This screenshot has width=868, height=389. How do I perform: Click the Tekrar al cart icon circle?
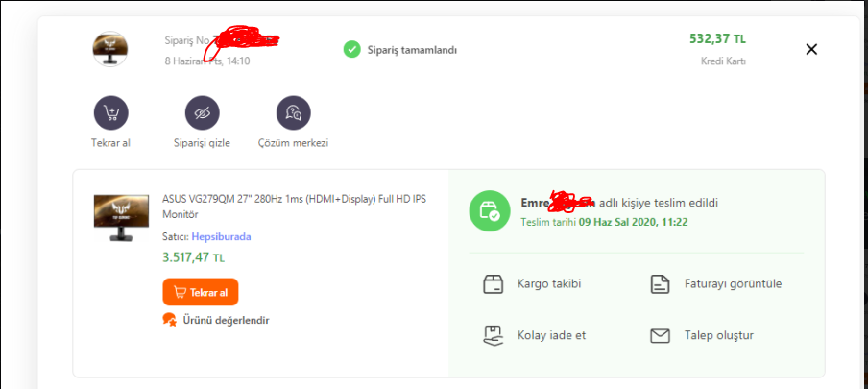click(x=110, y=113)
